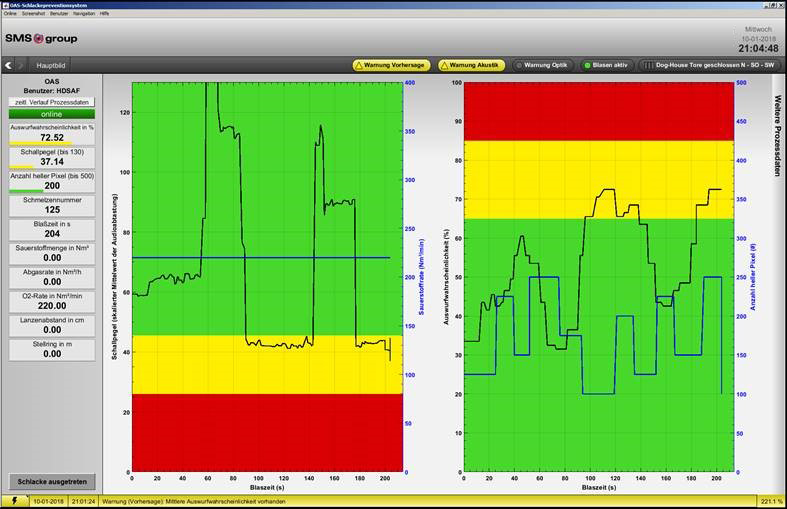Screen dimensions: 787x509
Task: Go back with the left arrow icon
Action: tap(9, 65)
